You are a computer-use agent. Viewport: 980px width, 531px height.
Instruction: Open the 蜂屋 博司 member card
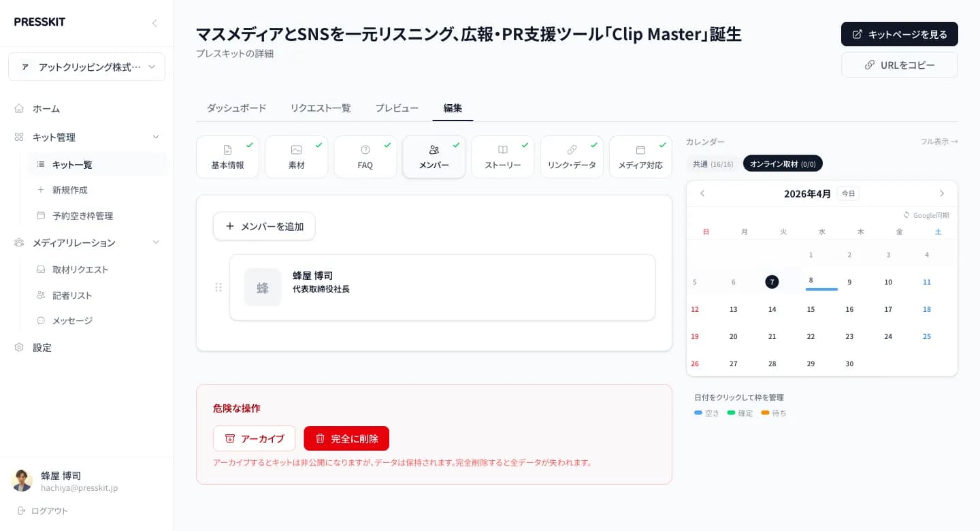click(x=442, y=287)
